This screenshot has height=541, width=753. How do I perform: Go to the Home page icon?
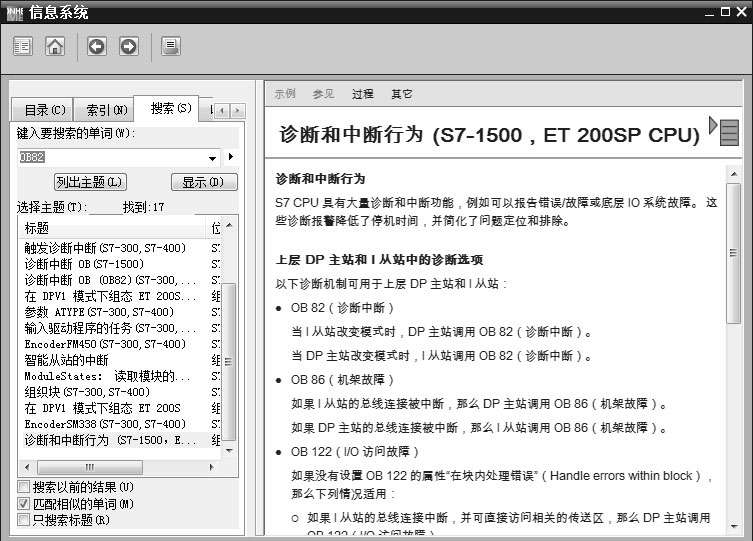pyautogui.click(x=55, y=47)
